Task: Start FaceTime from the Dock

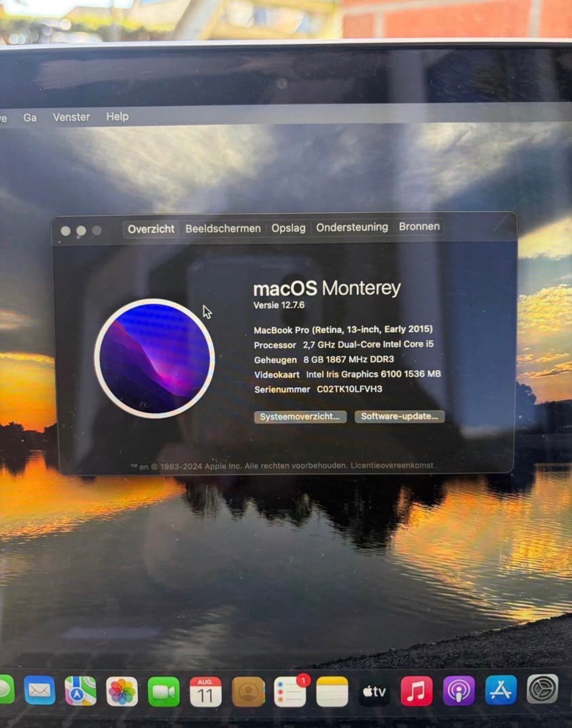Action: click(x=164, y=691)
